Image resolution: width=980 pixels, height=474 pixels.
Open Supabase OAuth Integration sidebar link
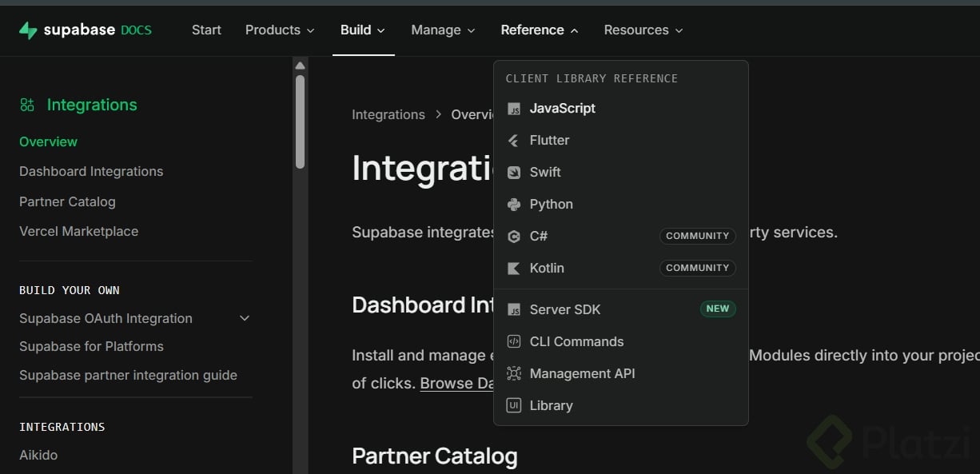[106, 318]
